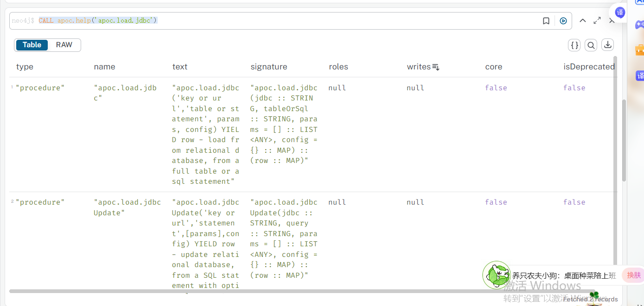Click the vertical scrollbar of the results table
This screenshot has height=306, width=644.
[615, 139]
